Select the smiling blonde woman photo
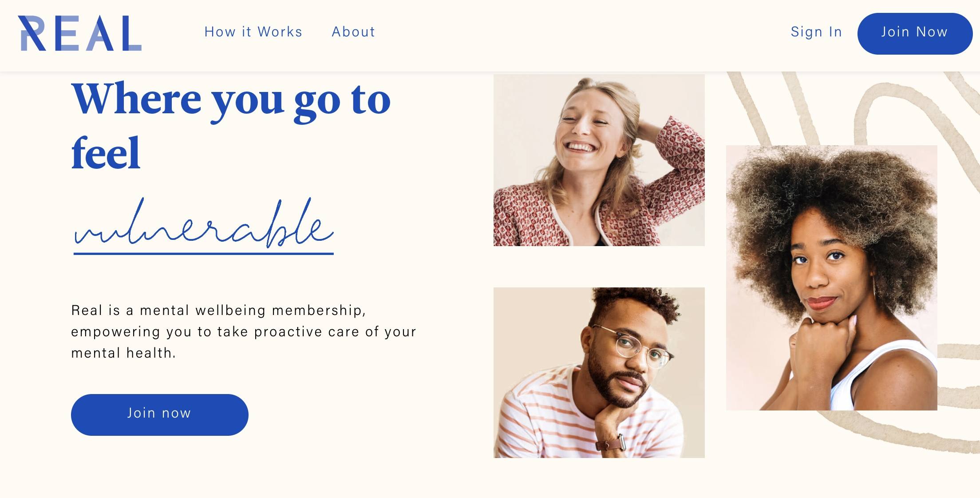The image size is (980, 498). coord(599,160)
